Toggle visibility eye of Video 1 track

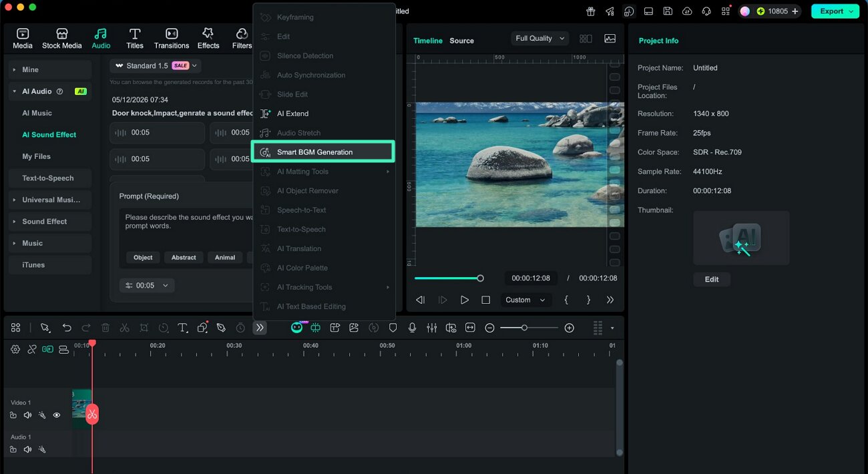57,415
